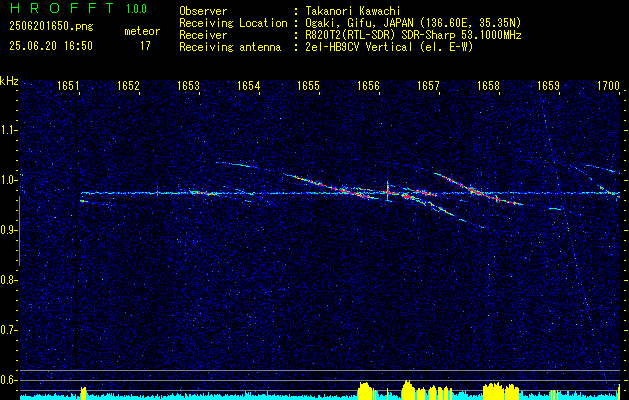Click the gray vertical range bar near 0.9 kHz
The height and width of the screenshot is (400, 629).
click(19, 231)
